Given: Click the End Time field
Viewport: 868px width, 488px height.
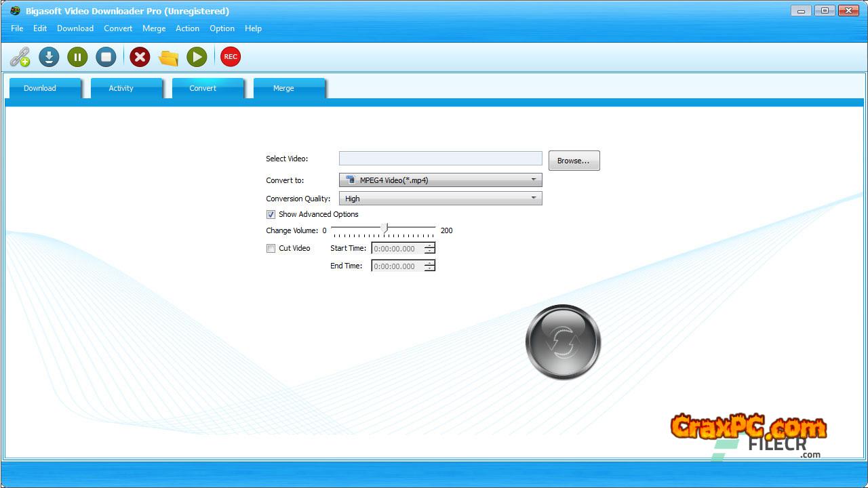Looking at the screenshot, I should click(397, 266).
